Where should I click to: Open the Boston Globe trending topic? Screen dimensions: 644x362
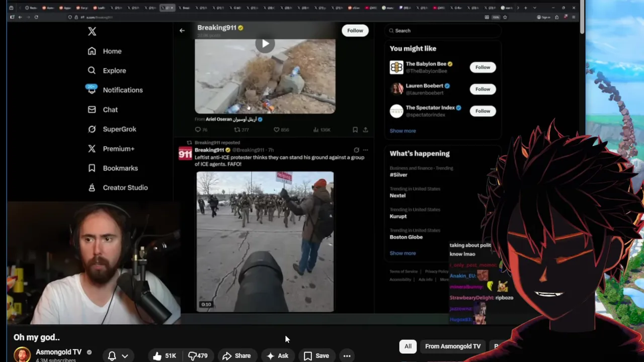click(x=406, y=237)
